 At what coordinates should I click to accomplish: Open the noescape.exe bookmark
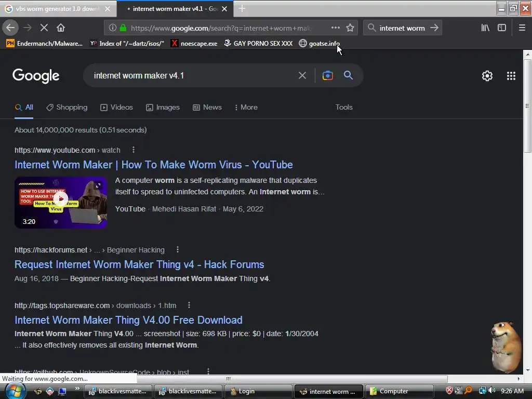click(x=194, y=44)
